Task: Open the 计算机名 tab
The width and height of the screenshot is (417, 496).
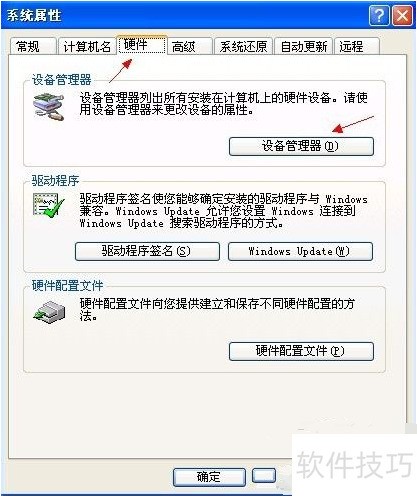Action: coord(87,46)
